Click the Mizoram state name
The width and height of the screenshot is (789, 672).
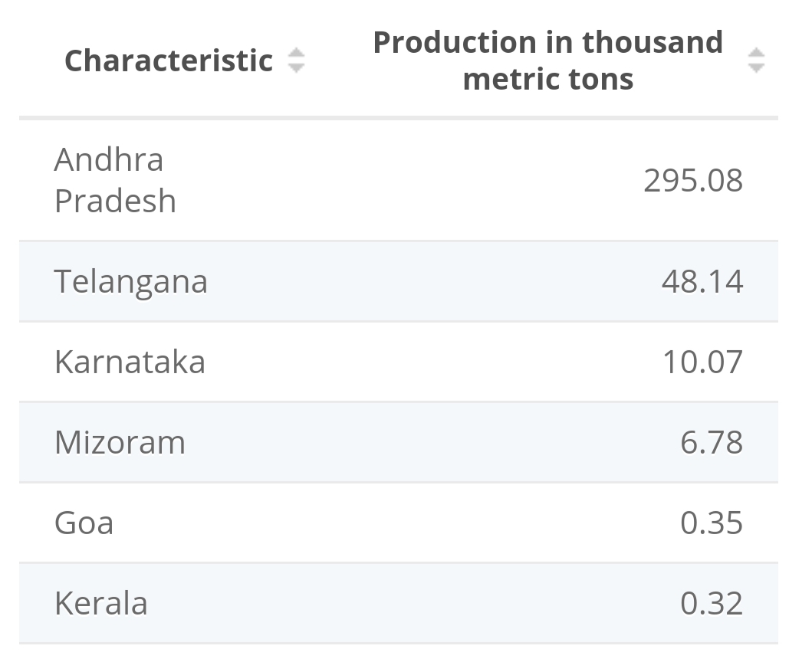[120, 442]
